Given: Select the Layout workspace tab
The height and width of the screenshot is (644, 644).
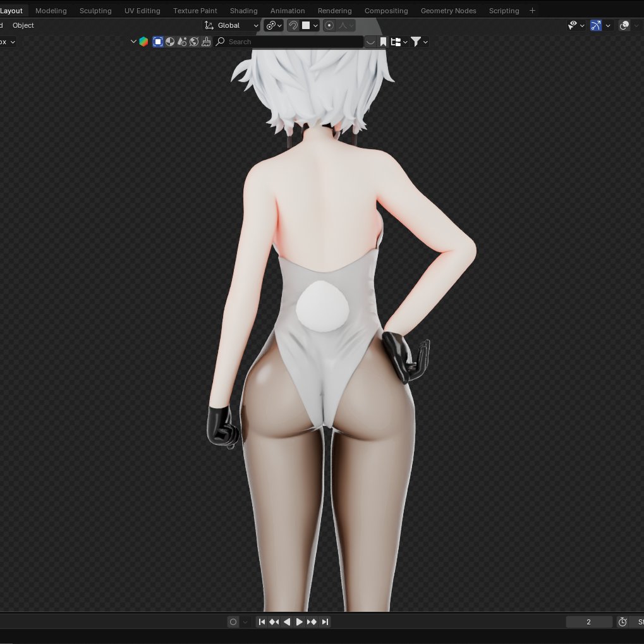Looking at the screenshot, I should [11, 11].
